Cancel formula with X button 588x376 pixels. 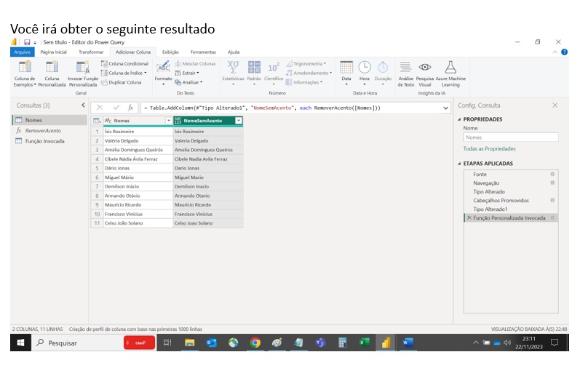100,108
